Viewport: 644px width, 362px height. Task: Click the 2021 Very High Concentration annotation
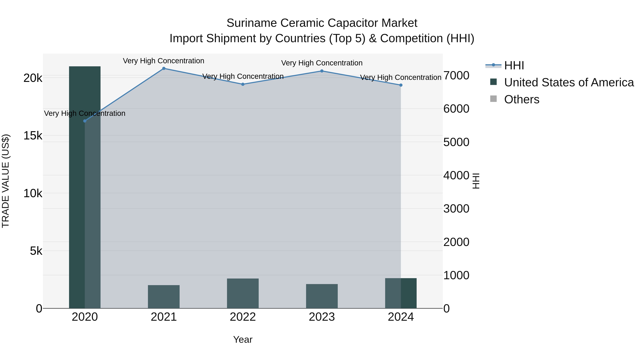tap(164, 61)
